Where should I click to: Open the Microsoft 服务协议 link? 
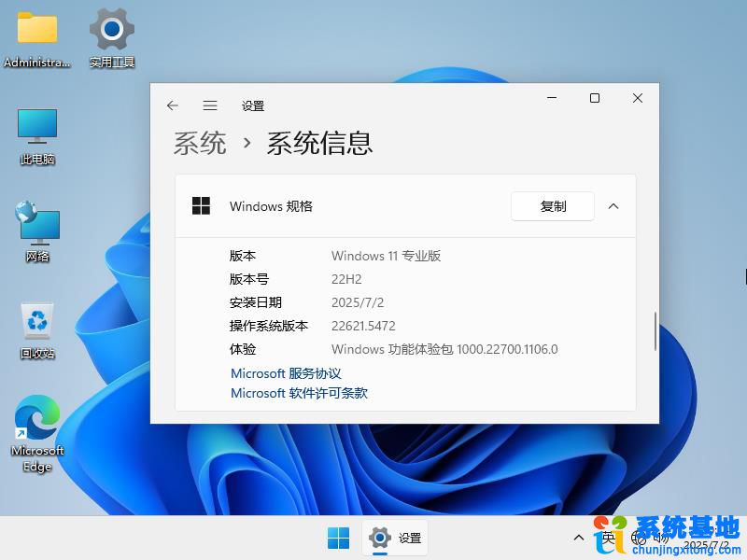(x=286, y=373)
